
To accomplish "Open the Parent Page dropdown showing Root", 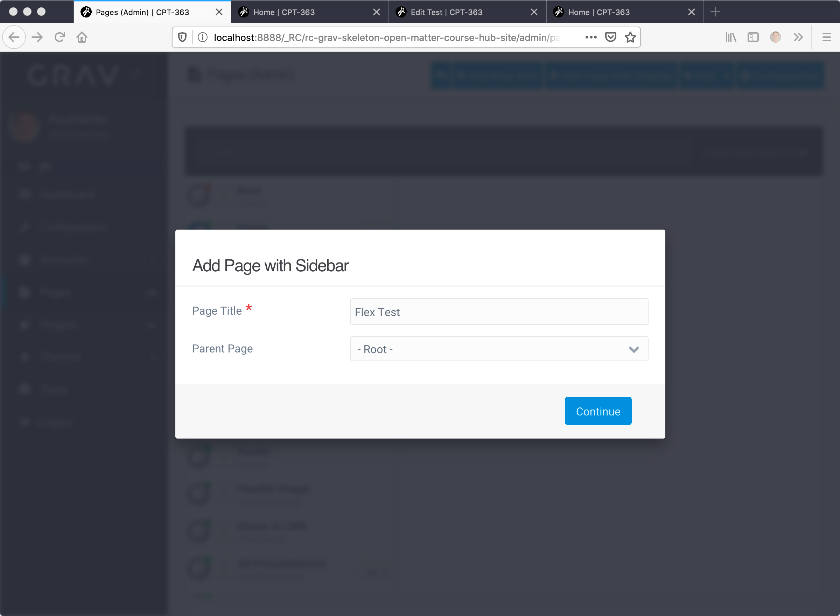I will [x=498, y=349].
